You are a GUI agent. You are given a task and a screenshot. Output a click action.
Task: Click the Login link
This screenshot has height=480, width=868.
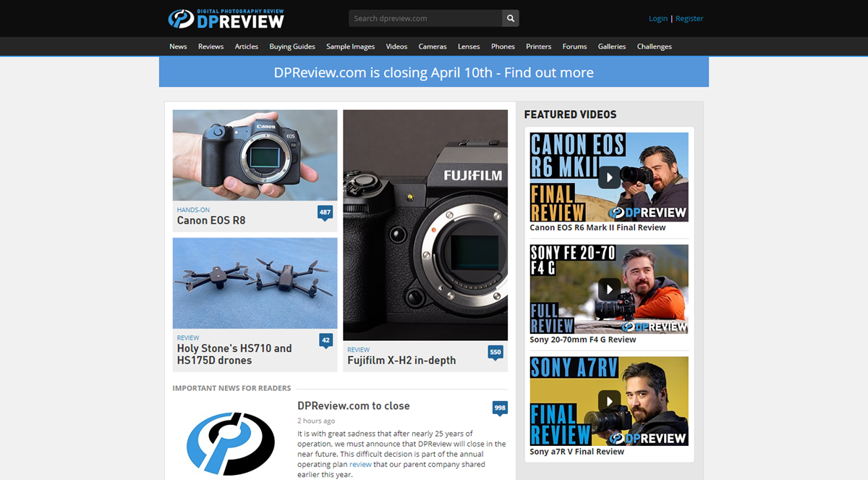point(658,19)
